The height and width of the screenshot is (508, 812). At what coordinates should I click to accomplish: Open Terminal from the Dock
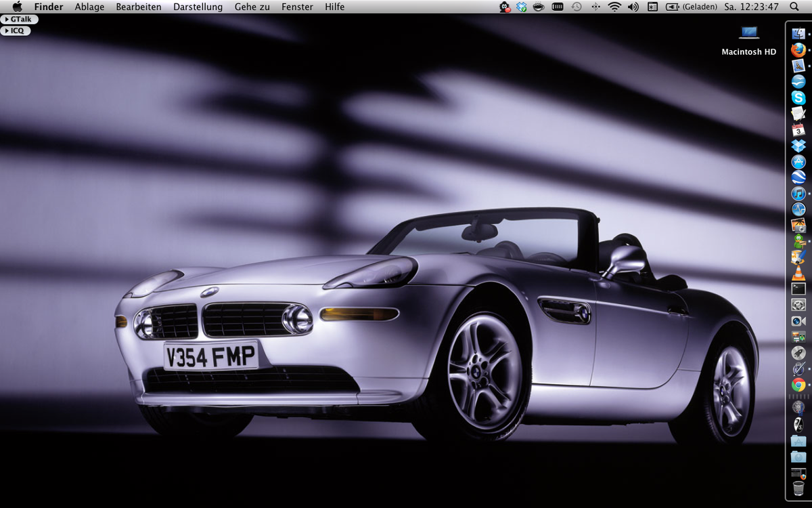798,289
